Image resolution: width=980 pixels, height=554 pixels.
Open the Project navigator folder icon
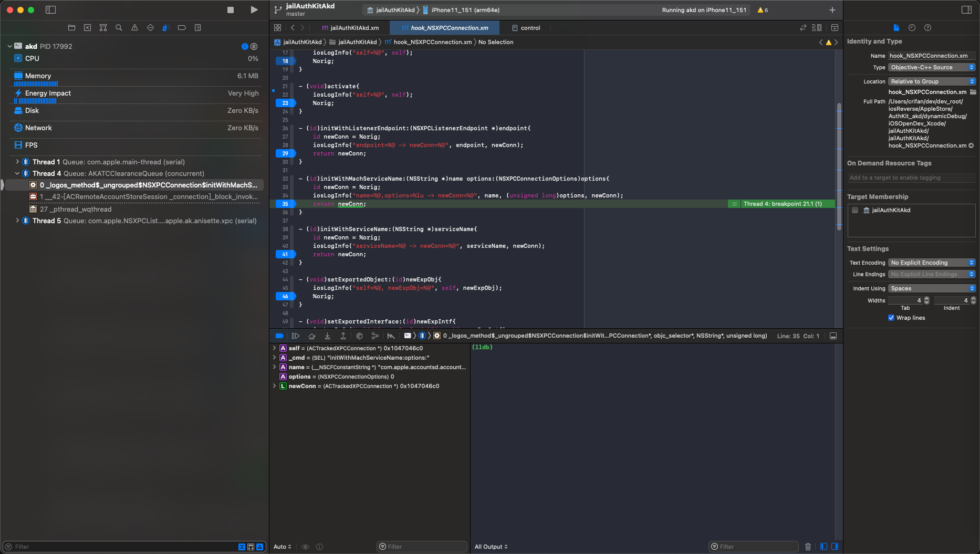click(71, 28)
